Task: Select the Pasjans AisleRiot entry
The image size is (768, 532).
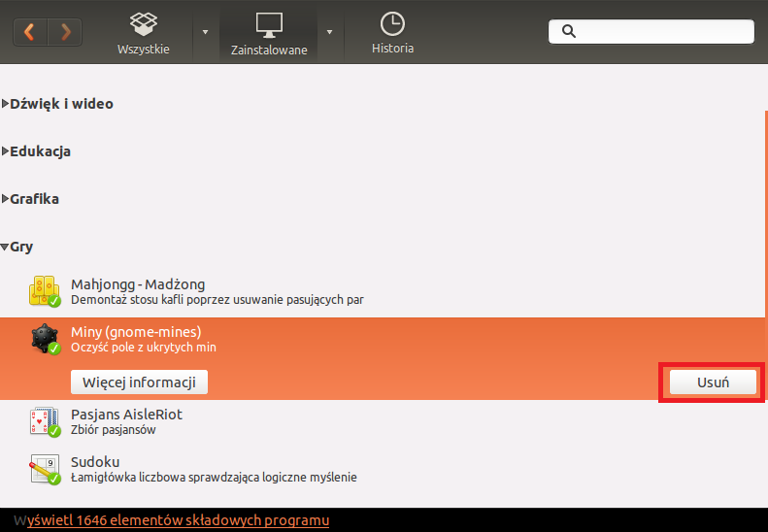Action: coord(382,421)
